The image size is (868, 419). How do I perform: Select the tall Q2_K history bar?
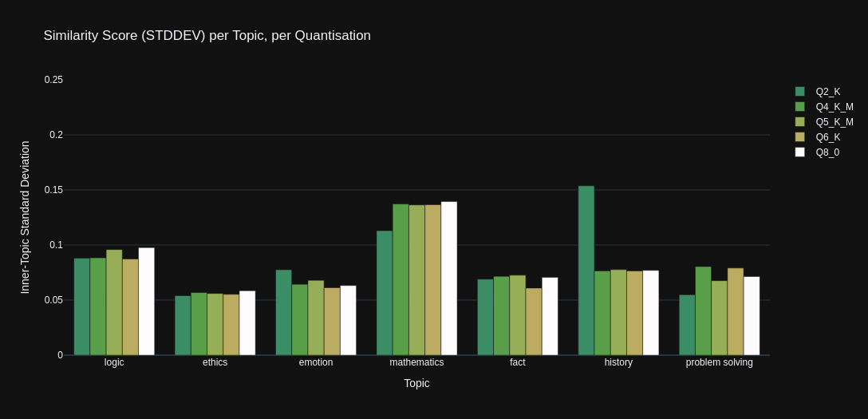click(586, 271)
